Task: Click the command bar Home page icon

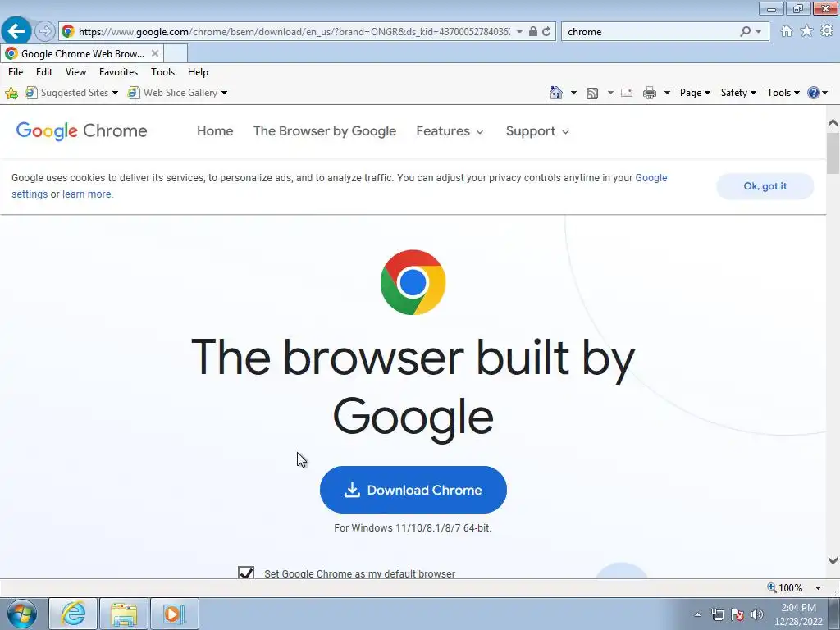Action: point(556,93)
